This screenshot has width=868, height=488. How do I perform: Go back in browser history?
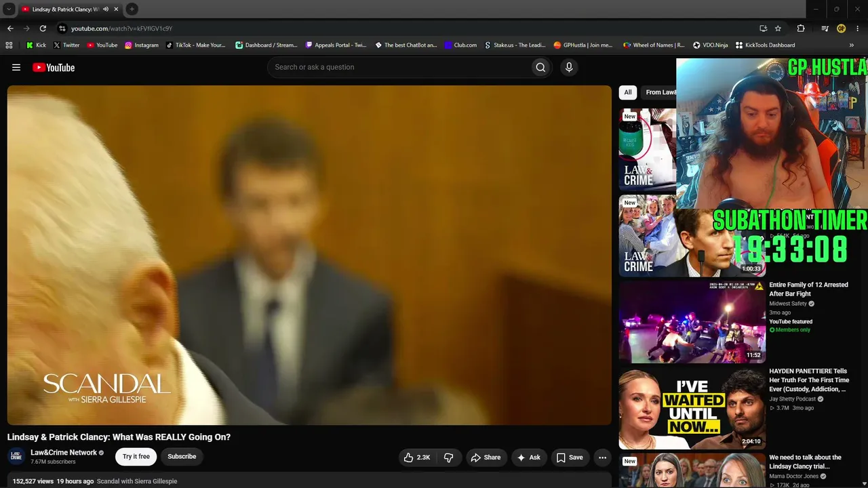click(10, 28)
